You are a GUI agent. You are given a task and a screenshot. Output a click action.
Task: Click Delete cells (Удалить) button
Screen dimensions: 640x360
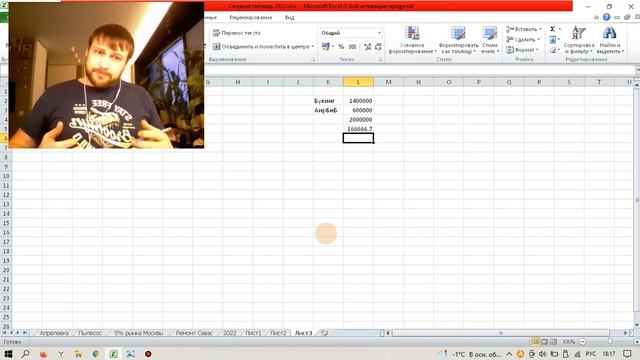coord(521,40)
